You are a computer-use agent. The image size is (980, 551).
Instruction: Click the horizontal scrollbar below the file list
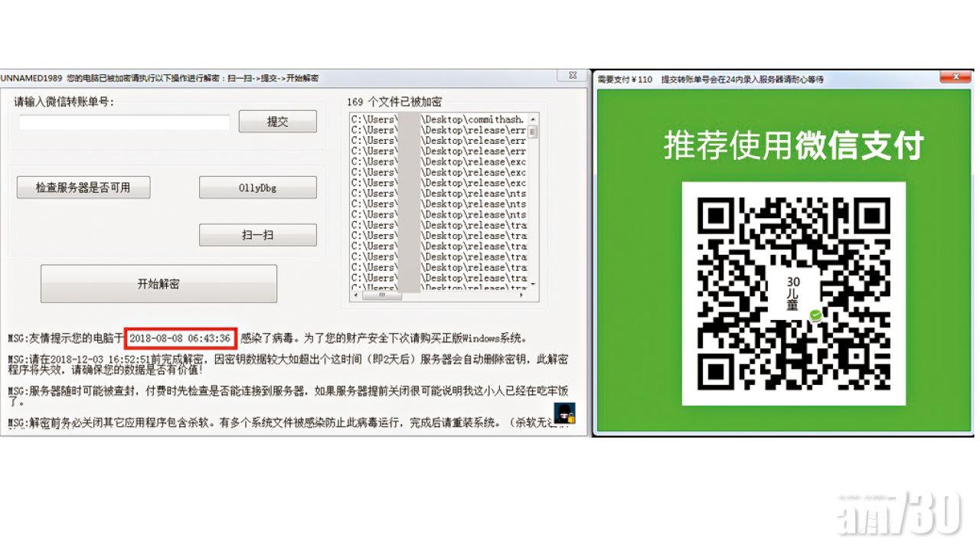pos(381,295)
